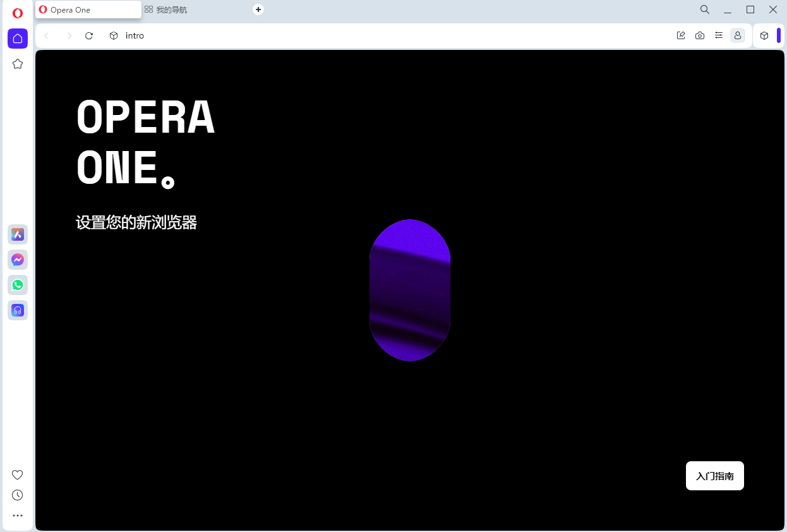
Task: Open the music Player sidebar icon
Action: coord(18,310)
